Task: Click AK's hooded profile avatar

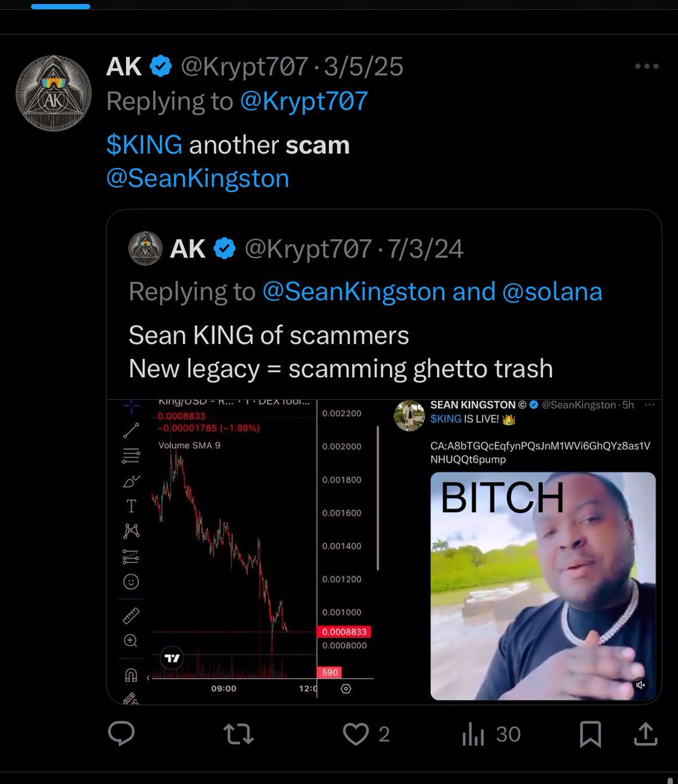Action: click(x=54, y=93)
